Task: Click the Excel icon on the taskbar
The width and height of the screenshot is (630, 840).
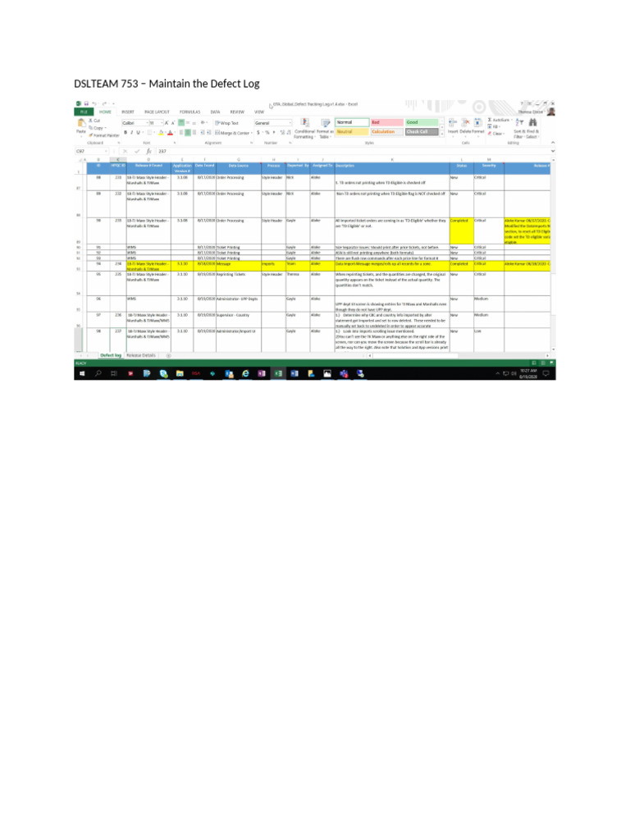Action: point(277,373)
